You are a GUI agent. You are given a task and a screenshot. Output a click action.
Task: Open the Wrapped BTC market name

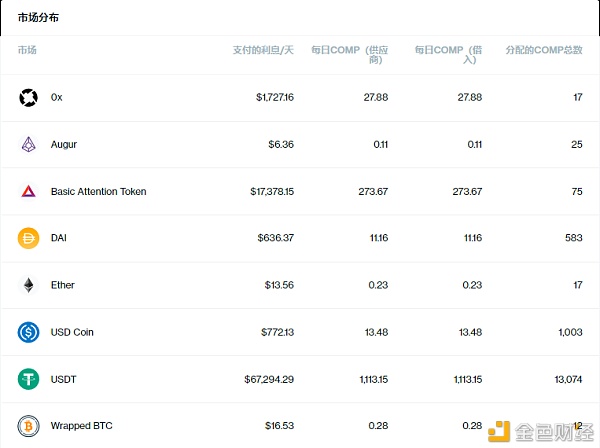pyautogui.click(x=82, y=426)
